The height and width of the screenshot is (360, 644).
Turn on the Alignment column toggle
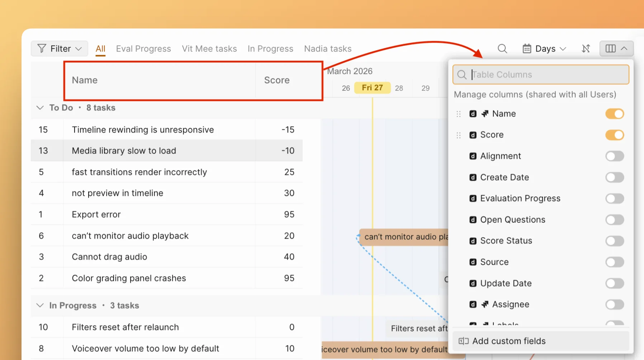[615, 156]
